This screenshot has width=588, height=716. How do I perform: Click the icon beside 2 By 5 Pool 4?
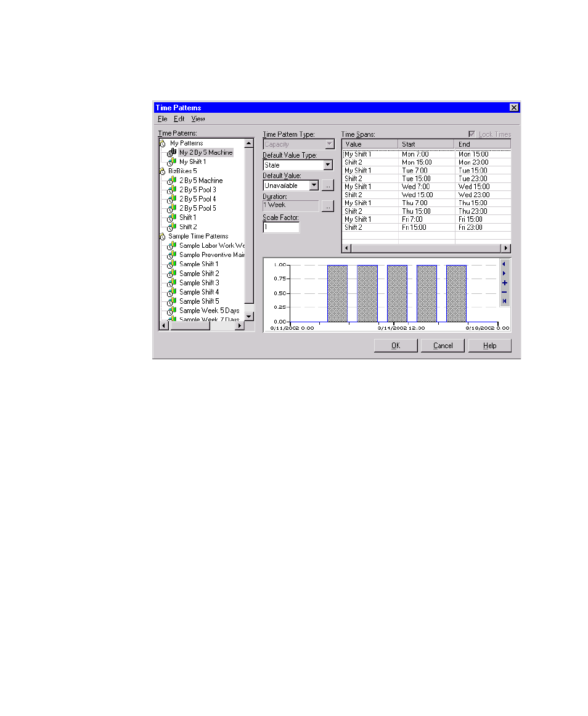[172, 199]
